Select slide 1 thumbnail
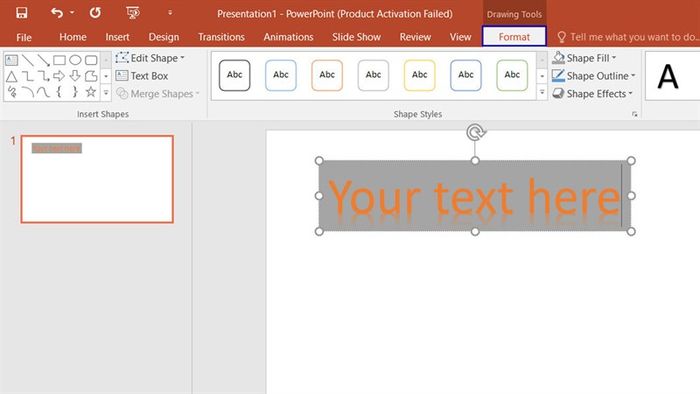 coord(97,179)
